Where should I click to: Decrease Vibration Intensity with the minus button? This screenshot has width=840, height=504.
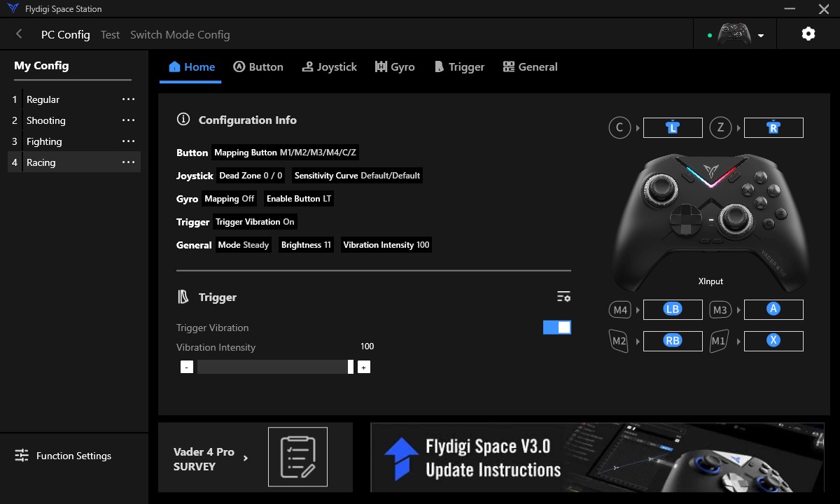click(186, 366)
